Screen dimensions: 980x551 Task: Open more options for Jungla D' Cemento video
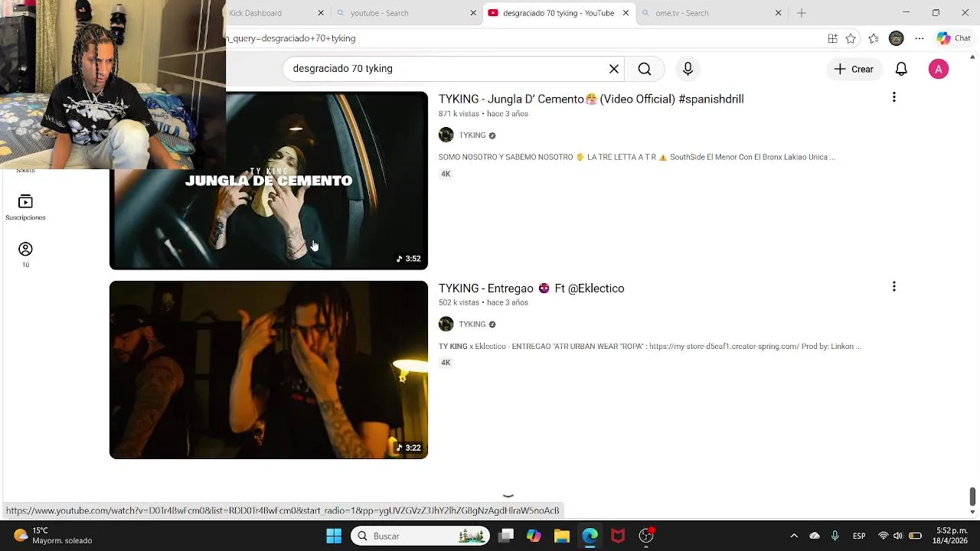coord(893,97)
